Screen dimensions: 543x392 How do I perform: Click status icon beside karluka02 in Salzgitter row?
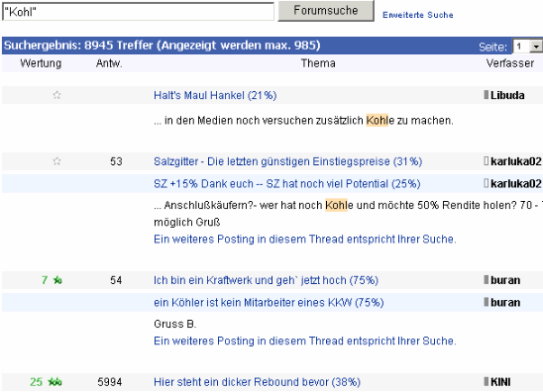(x=487, y=161)
